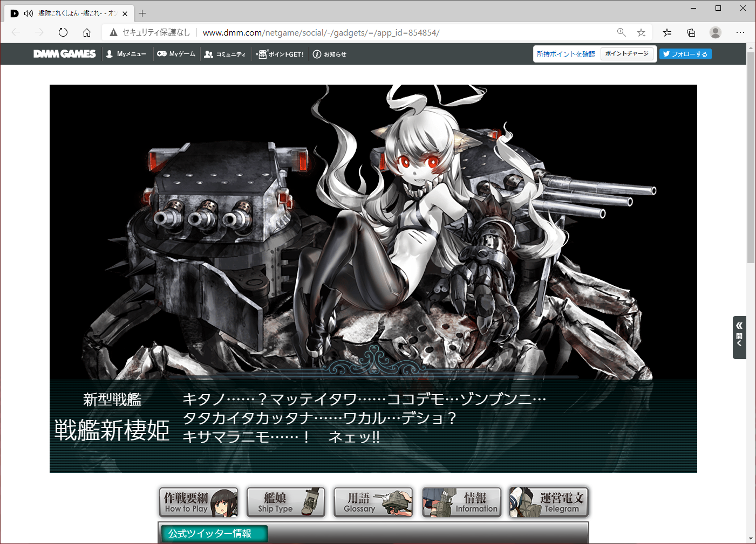
Task: Open the 情報 Information button
Action: 461,502
